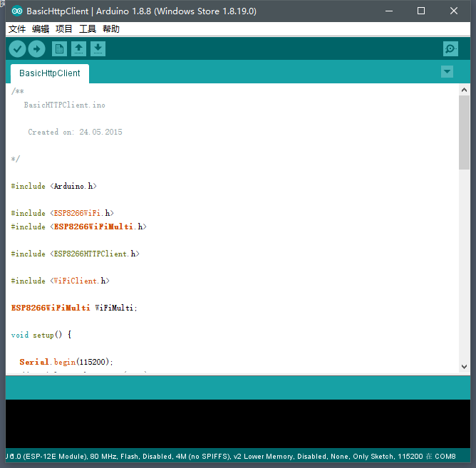Screen dimensions: 476x468
Task: Click inside the black console output area
Action: coord(238,424)
